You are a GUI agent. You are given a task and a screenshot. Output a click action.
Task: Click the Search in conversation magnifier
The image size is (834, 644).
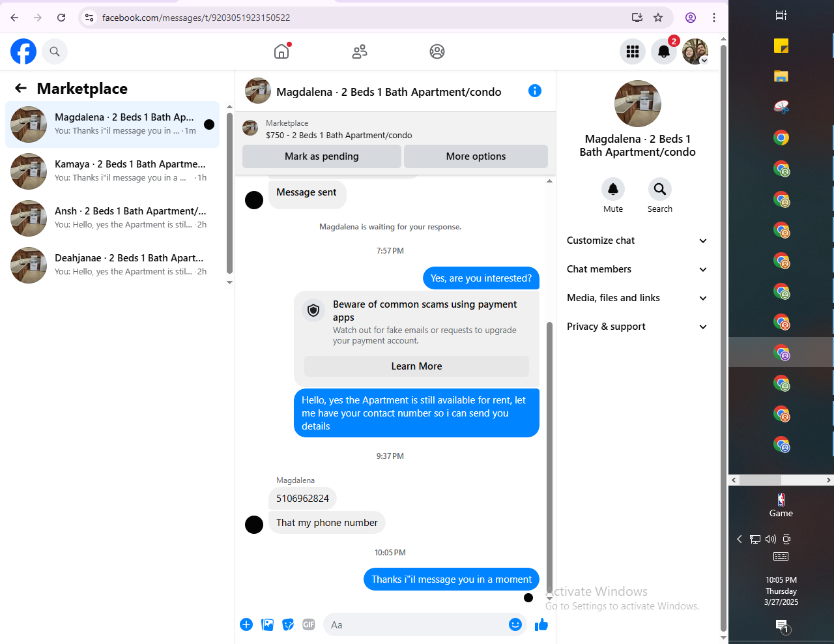pyautogui.click(x=660, y=189)
